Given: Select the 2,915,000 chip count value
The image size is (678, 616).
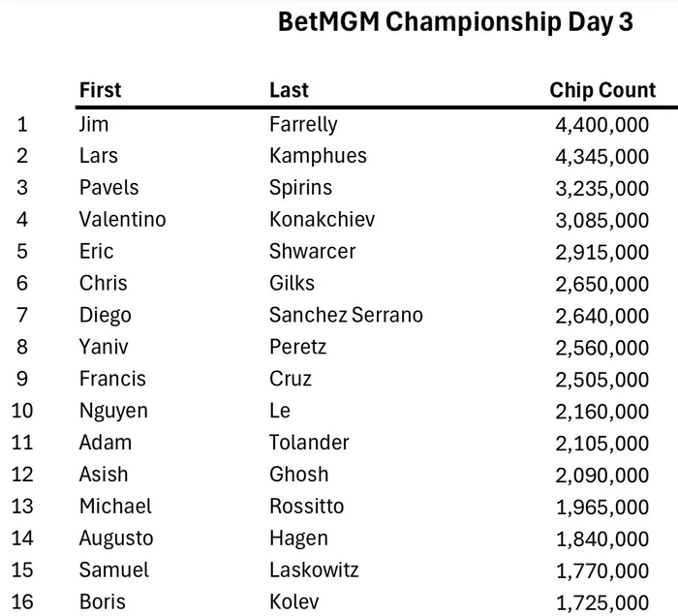Looking at the screenshot, I should coord(602,252).
